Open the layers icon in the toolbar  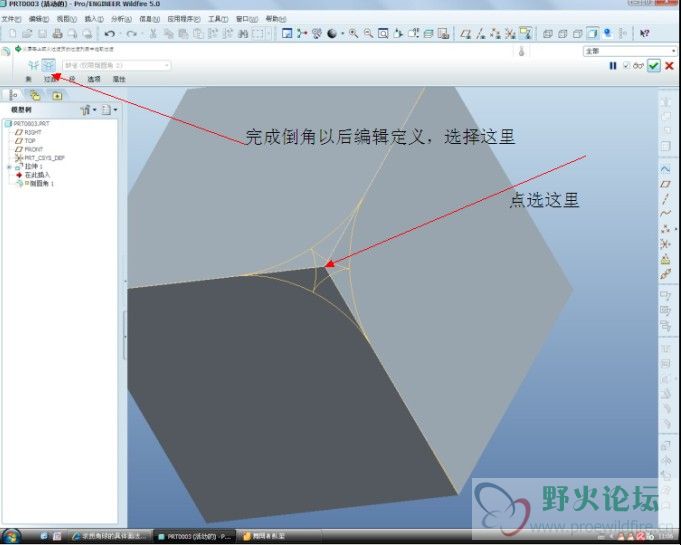428,34
